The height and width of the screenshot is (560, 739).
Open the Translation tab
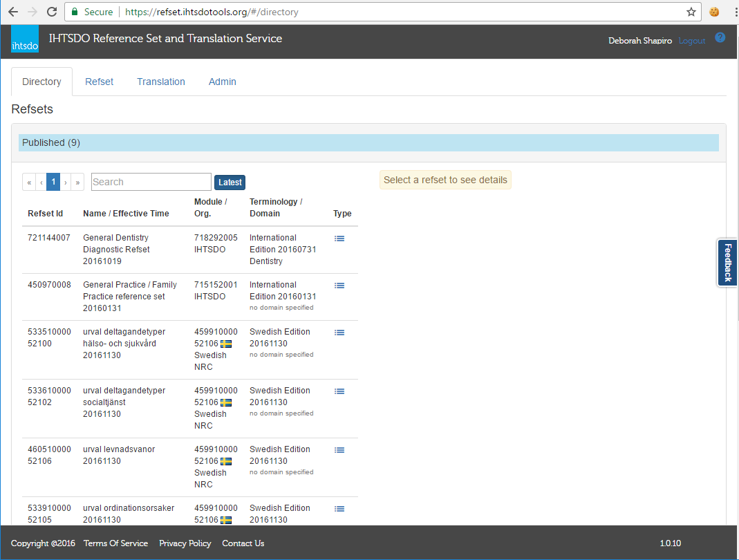[x=160, y=82]
